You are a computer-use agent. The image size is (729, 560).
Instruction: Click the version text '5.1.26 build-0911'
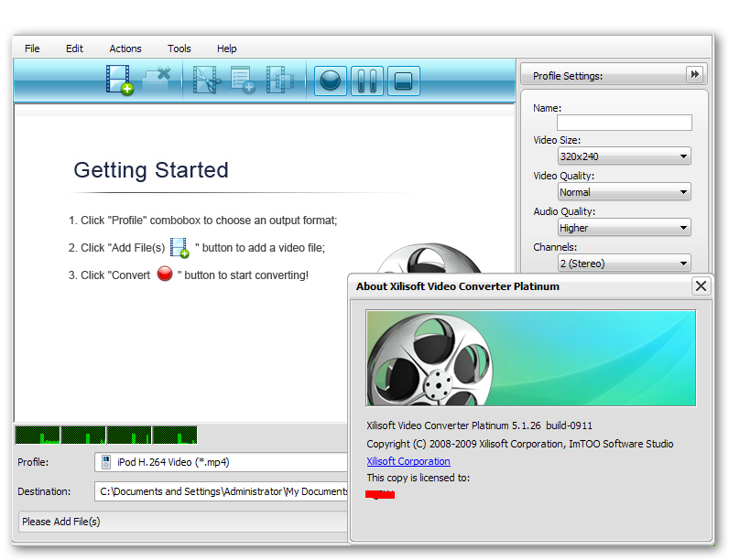coord(552,425)
